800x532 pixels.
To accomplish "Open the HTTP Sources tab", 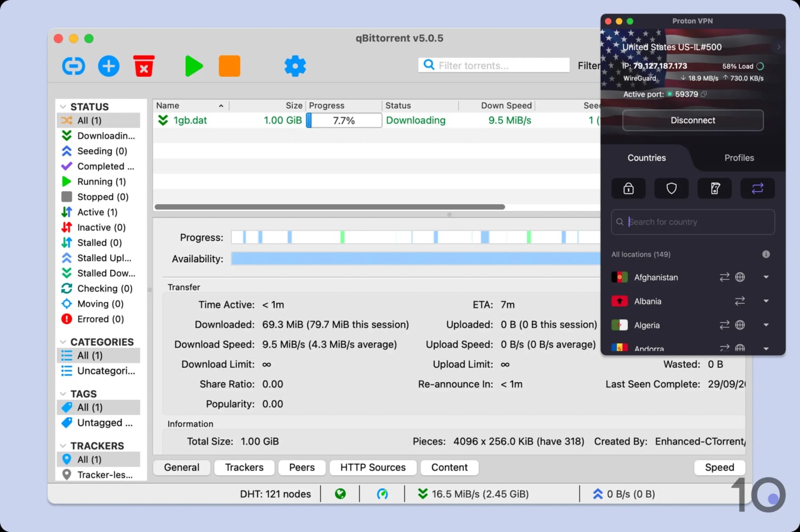I will click(x=373, y=467).
